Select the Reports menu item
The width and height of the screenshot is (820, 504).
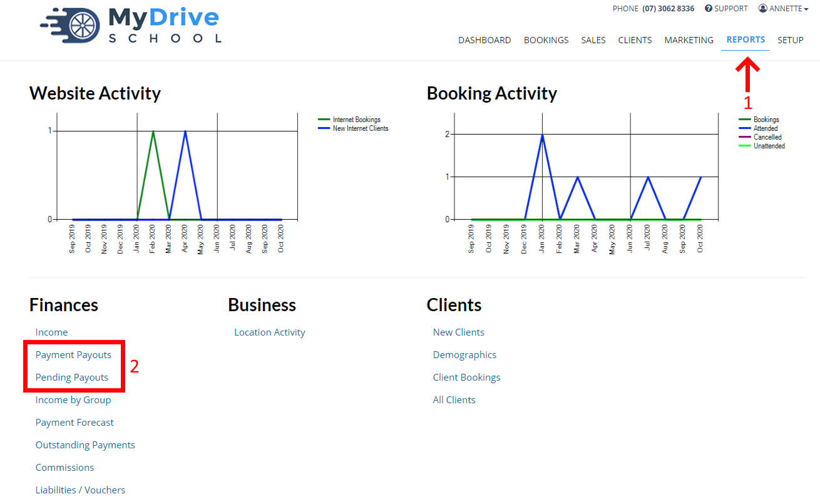[x=746, y=39]
